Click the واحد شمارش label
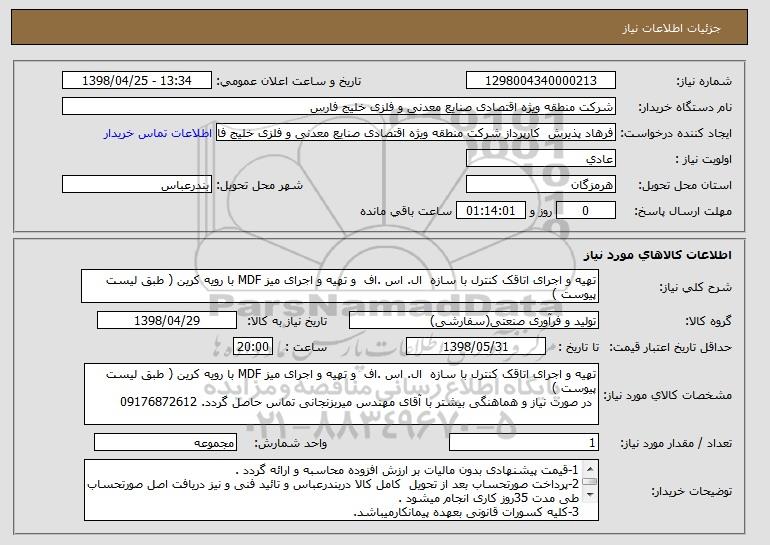The image size is (770, 545). 290,443
